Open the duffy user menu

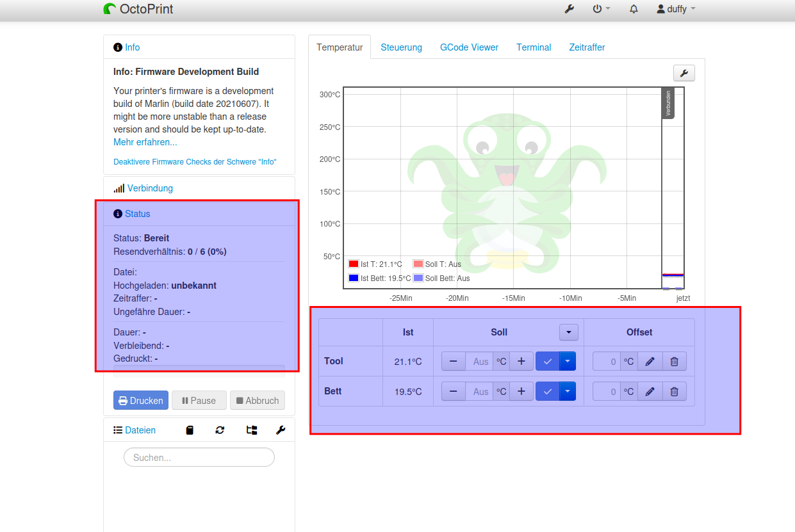[676, 9]
